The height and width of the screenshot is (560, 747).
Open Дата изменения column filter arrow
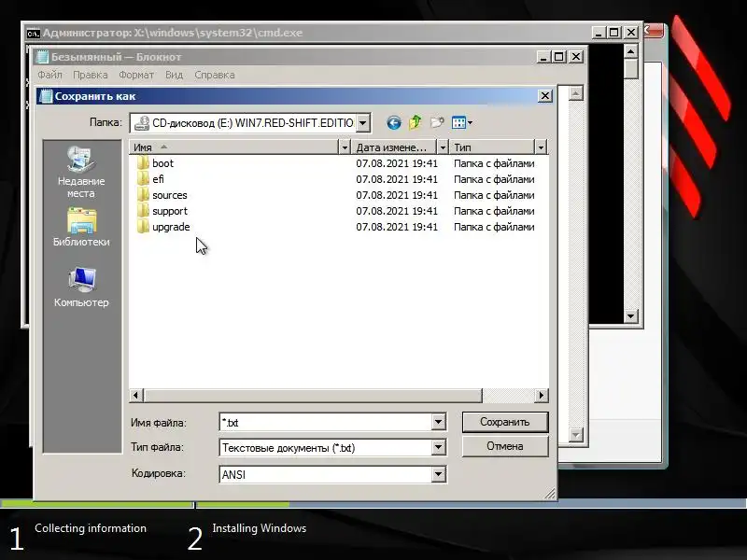coord(442,147)
